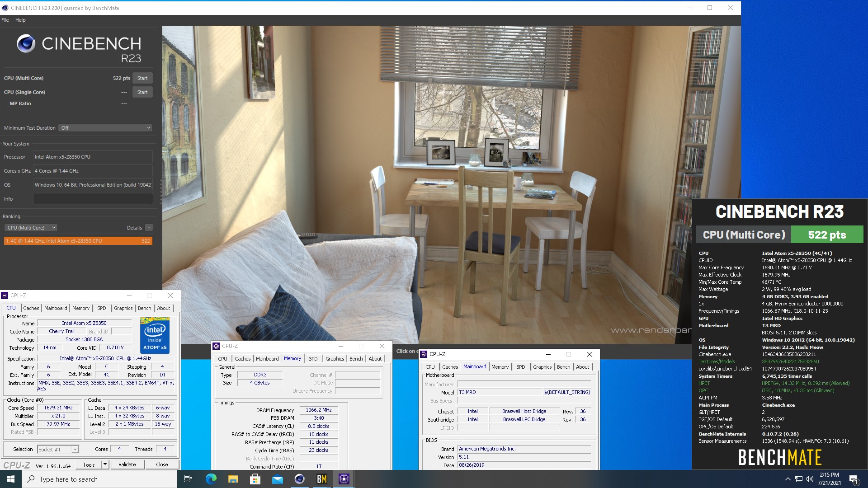
Task: Open the Graphics tab in CPU-Z CPU window
Action: point(123,308)
